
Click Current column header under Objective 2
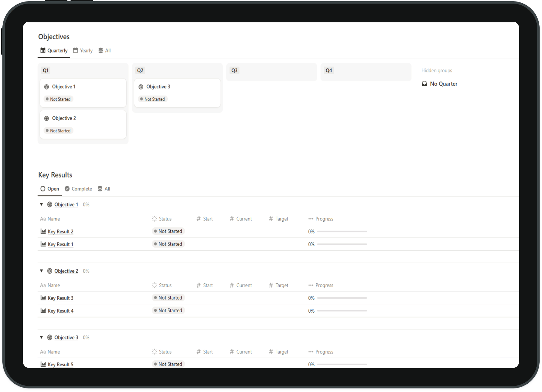[x=241, y=285]
